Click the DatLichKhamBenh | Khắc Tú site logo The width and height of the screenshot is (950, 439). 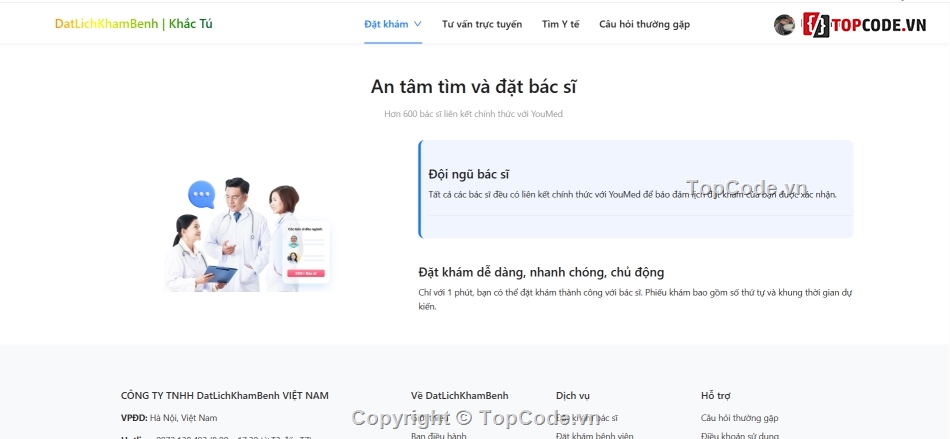click(x=133, y=24)
